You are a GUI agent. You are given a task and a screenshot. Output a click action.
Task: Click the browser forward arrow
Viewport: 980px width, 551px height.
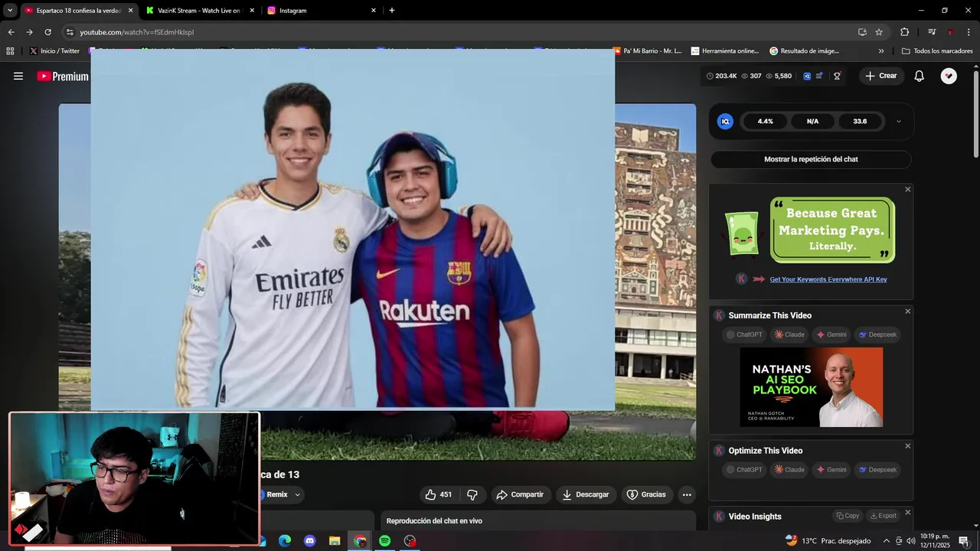coord(29,32)
